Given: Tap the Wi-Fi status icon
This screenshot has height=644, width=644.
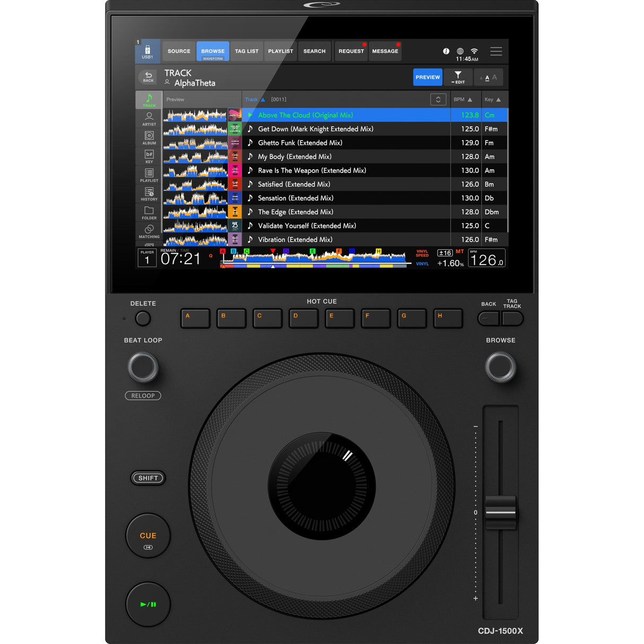Looking at the screenshot, I should tap(474, 51).
